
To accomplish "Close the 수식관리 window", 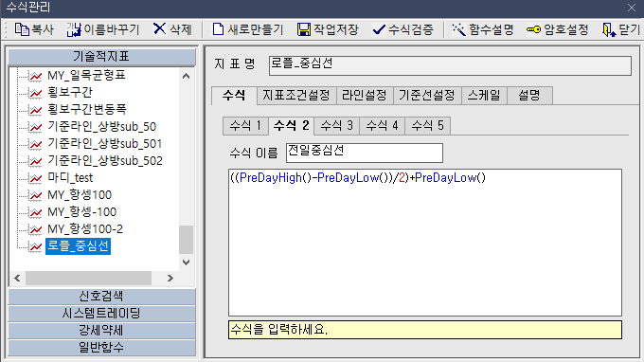I will tap(632, 8).
